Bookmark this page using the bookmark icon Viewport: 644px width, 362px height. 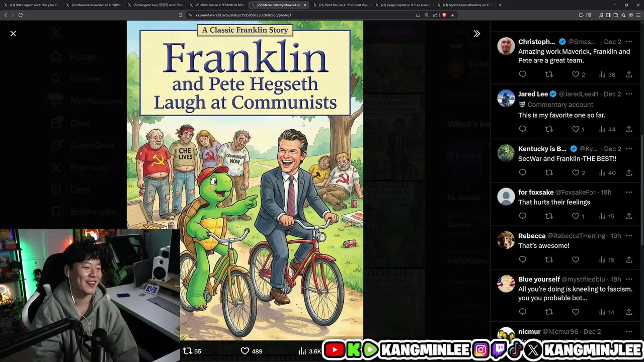(180, 15)
